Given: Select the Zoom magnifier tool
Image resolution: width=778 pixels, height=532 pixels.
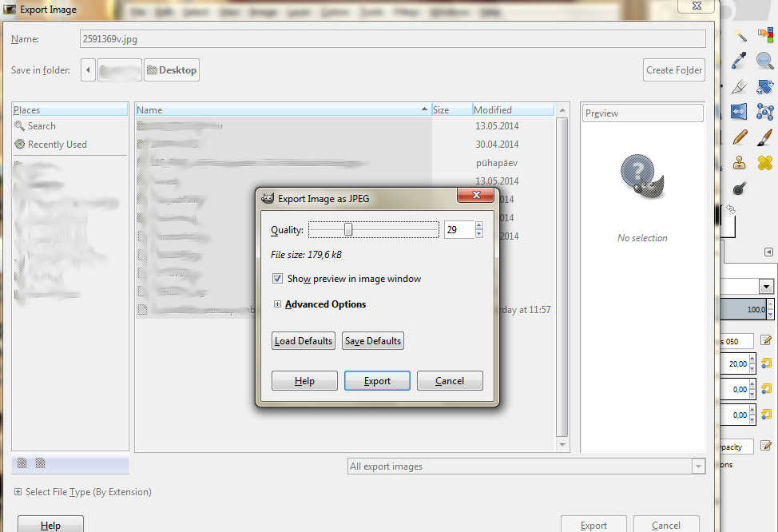Looking at the screenshot, I should point(764,60).
